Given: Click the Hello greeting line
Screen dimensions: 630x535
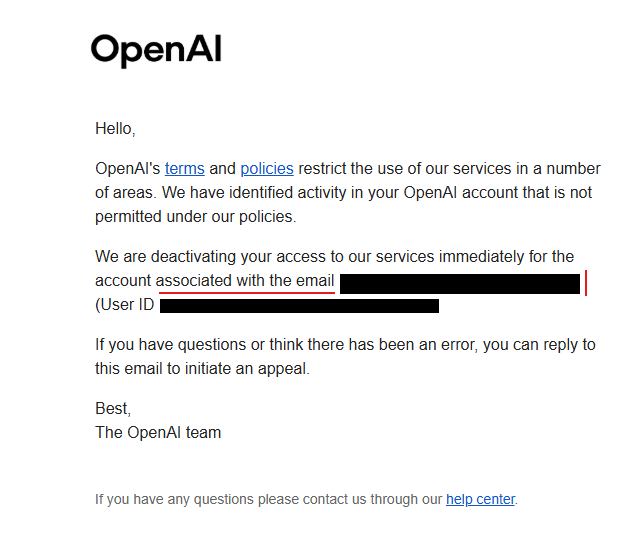Looking at the screenshot, I should [x=115, y=129].
